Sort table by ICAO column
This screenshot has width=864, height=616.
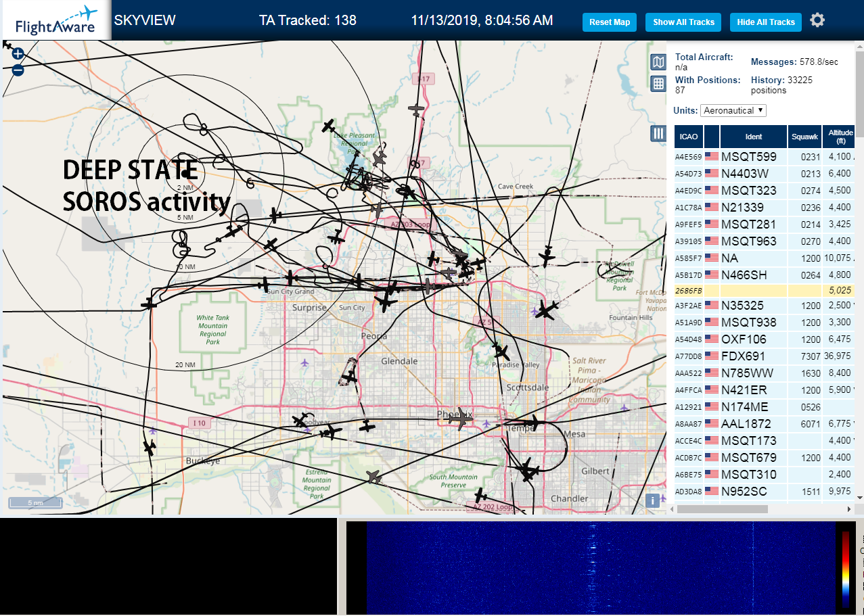coord(688,137)
